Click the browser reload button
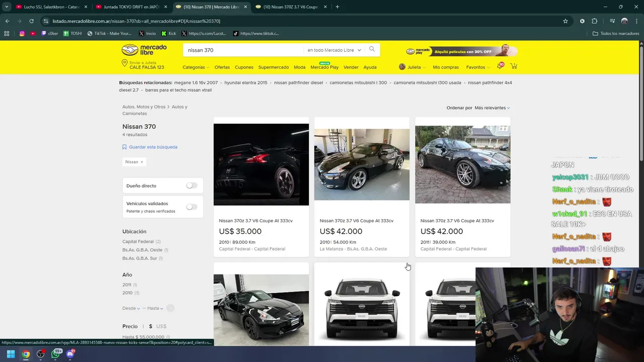 (x=31, y=21)
